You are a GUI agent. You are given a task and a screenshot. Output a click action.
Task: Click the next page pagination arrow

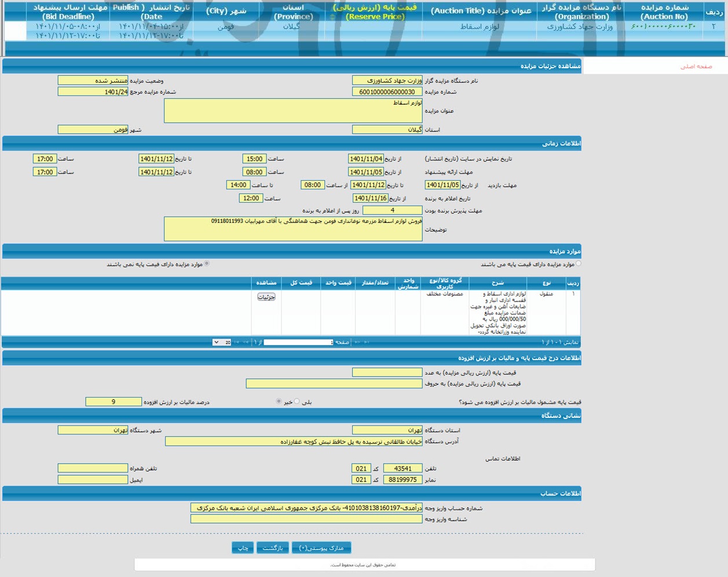pyautogui.click(x=247, y=342)
